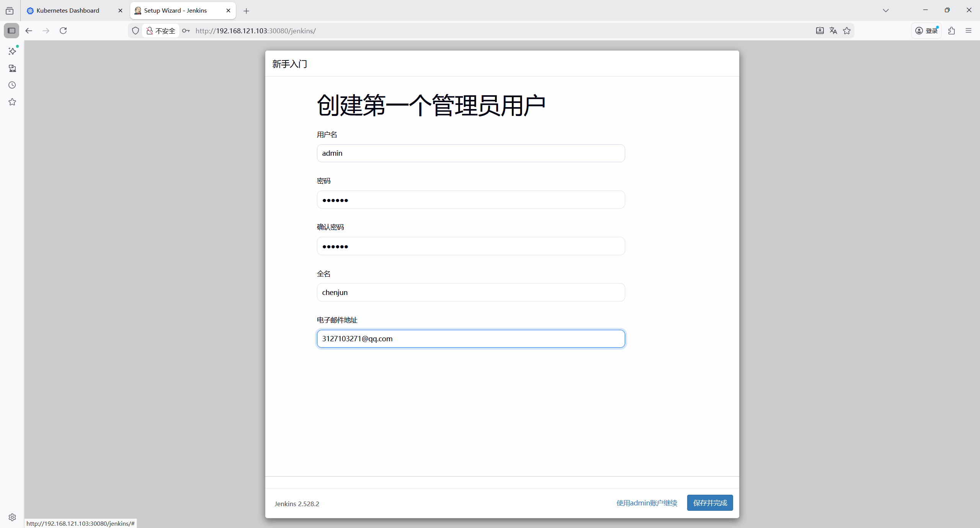The image size is (980, 528).
Task: Click the browser reload page icon
Action: click(63, 31)
